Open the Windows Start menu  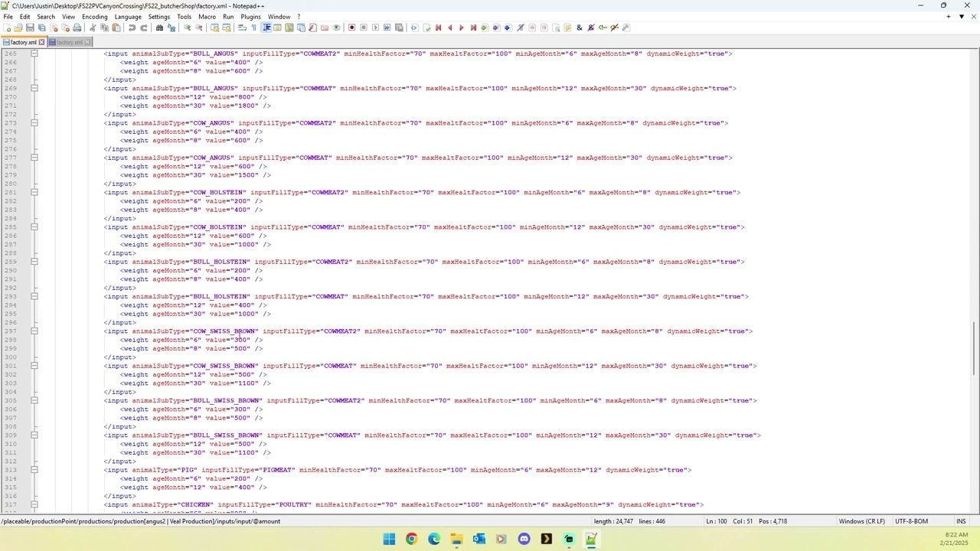tap(389, 539)
